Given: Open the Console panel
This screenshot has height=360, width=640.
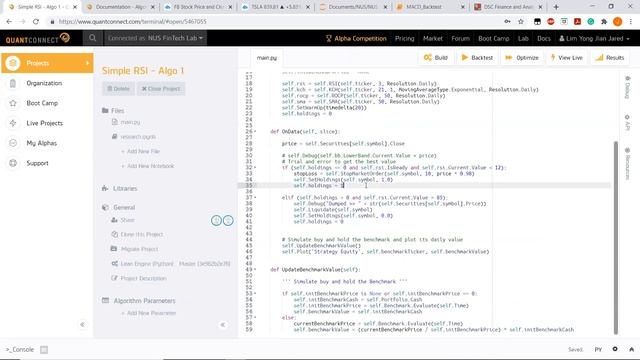Looking at the screenshot, I should 20,349.
